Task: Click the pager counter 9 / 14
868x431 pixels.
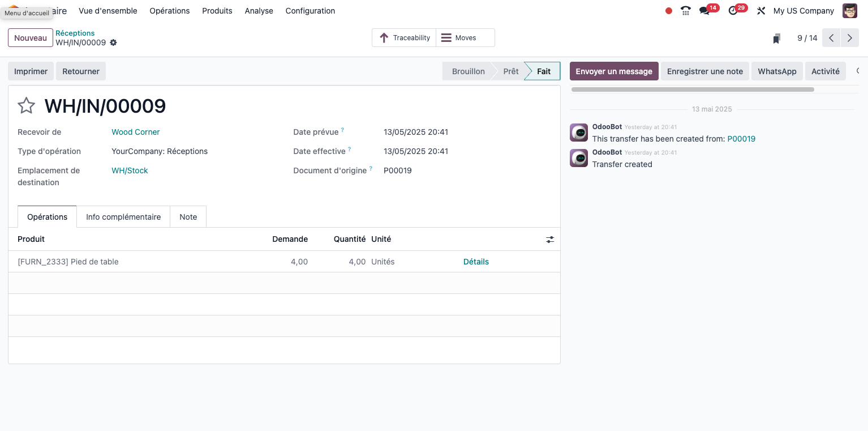Action: pos(807,38)
